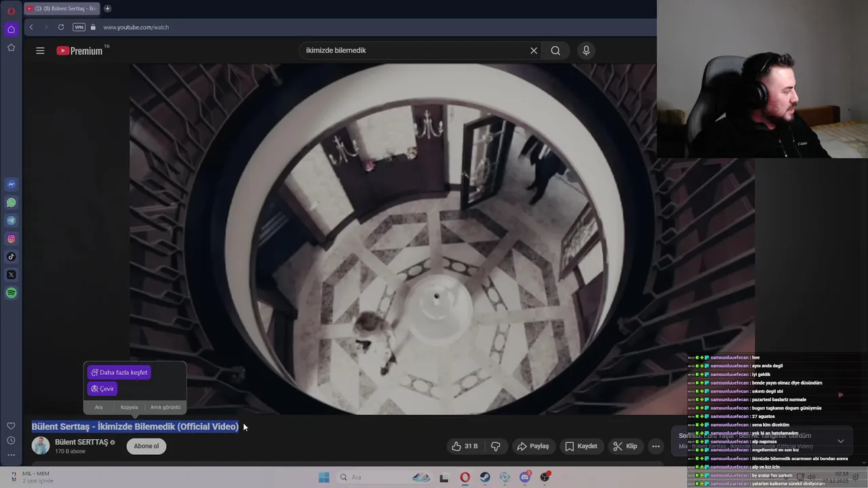Viewport: 868px width, 488px height.
Task: Open the Opera main menu logo
Action: click(x=11, y=11)
